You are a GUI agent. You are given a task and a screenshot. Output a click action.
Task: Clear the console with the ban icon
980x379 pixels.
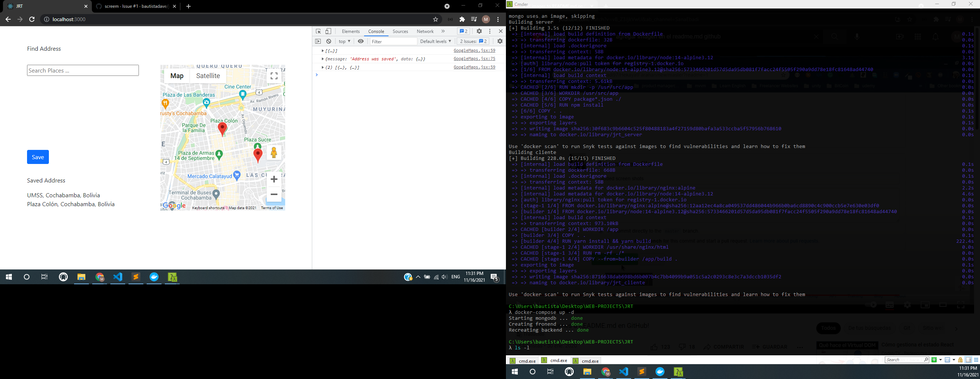click(x=329, y=41)
